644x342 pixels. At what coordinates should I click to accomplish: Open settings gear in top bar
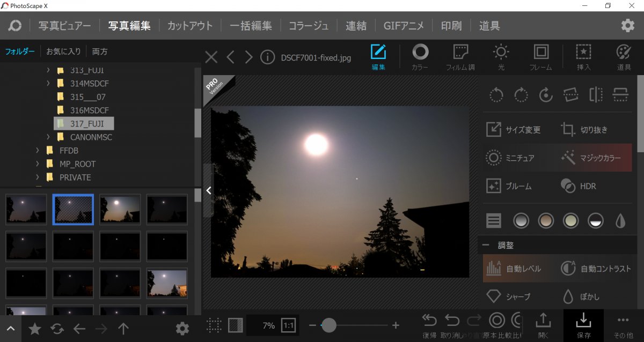click(627, 26)
